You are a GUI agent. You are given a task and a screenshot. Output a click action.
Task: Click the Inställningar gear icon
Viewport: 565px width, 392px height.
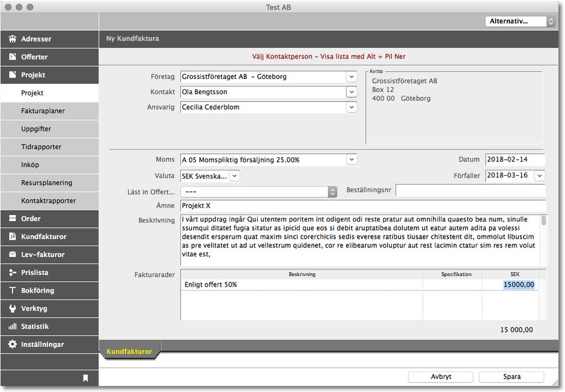[x=13, y=344]
